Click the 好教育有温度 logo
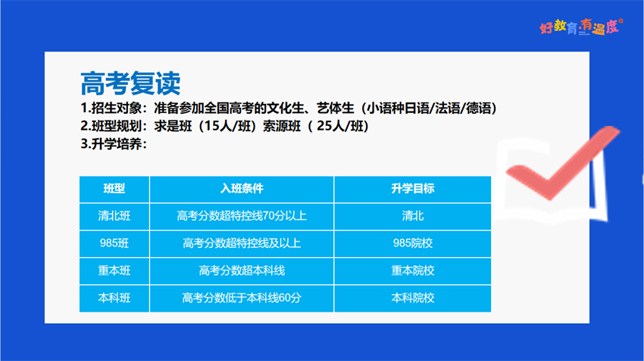Screen dimensions: 644x361 (580, 27)
